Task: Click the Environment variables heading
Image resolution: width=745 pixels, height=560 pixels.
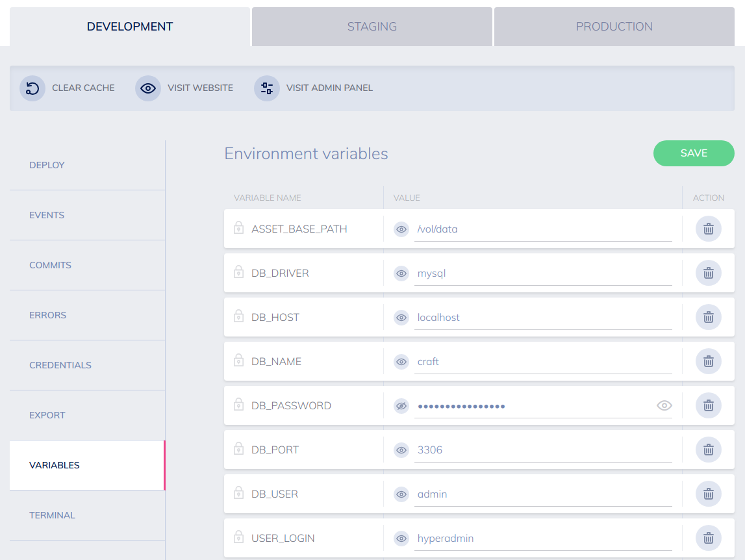Action: pyautogui.click(x=306, y=153)
